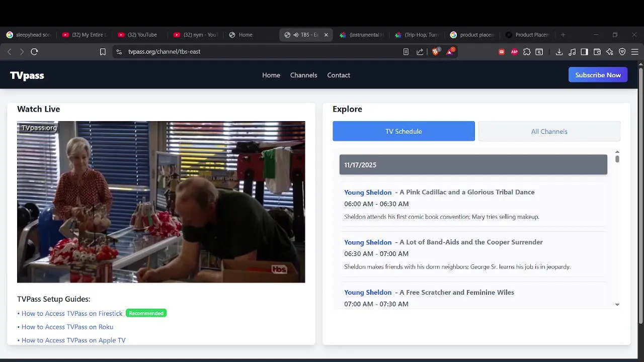644x362 pixels.
Task: Click the red extension icon left of ABP
Action: tap(502, 52)
